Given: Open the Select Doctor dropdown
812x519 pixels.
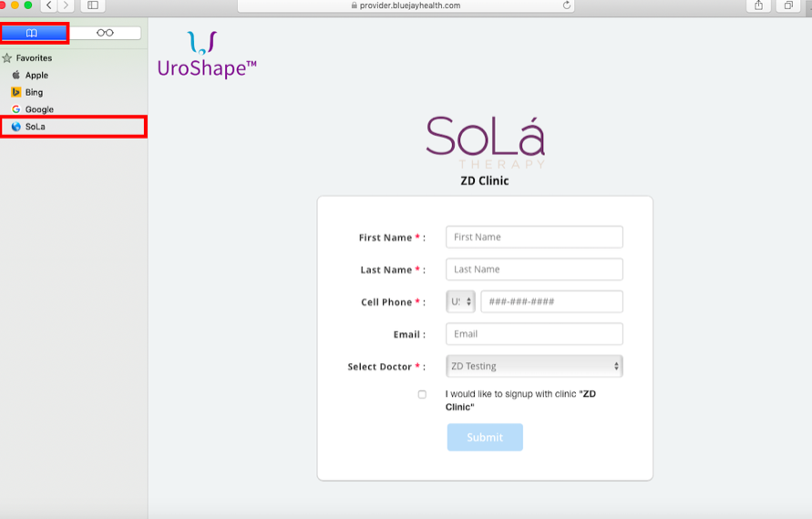Looking at the screenshot, I should 534,366.
